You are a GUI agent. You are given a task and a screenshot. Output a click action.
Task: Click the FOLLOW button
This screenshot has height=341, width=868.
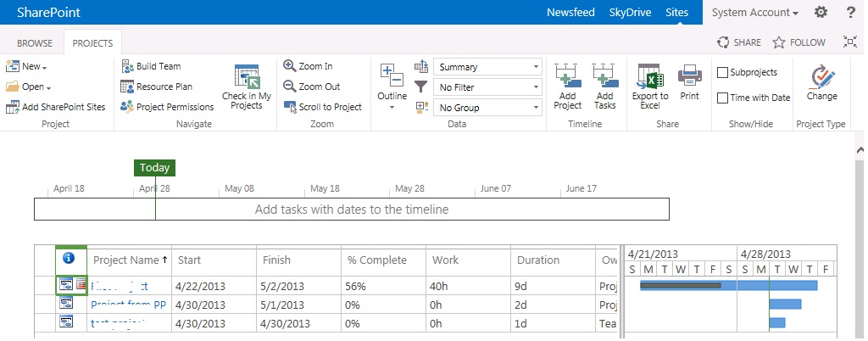click(x=798, y=42)
